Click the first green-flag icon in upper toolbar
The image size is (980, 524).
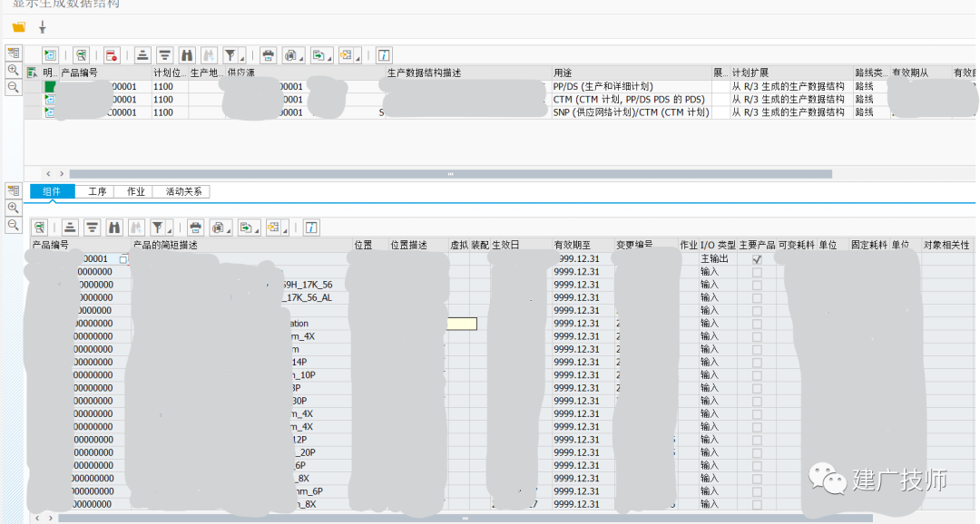(50, 55)
